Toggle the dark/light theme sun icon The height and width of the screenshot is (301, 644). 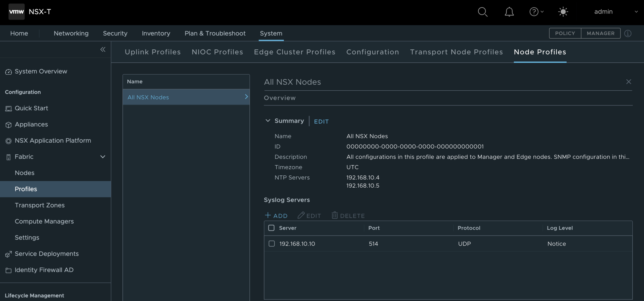[x=563, y=12]
